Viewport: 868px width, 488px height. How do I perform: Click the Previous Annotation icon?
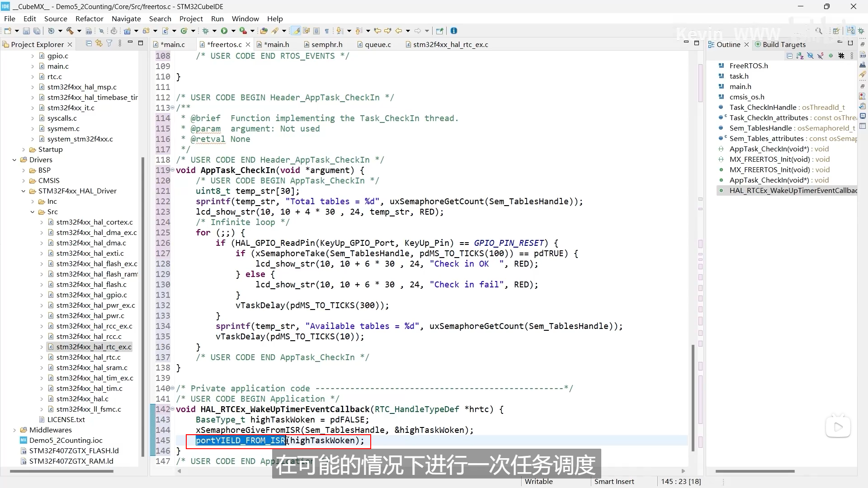(x=359, y=31)
